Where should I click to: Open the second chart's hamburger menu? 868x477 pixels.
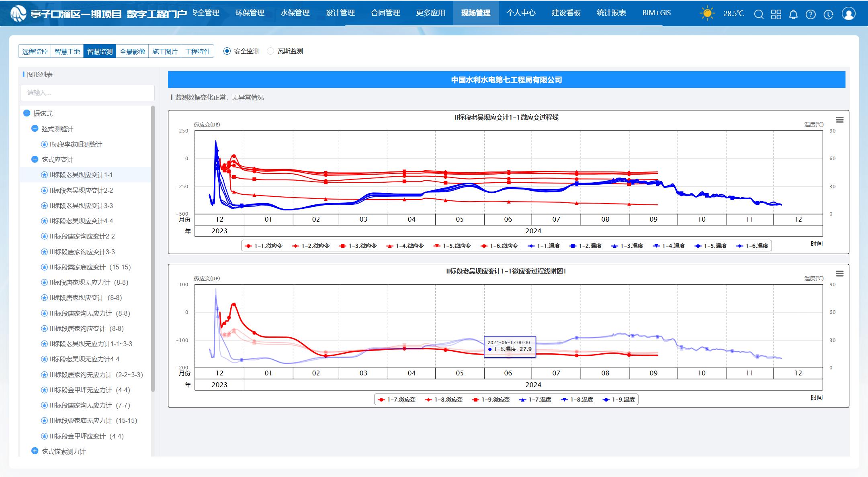(x=839, y=273)
